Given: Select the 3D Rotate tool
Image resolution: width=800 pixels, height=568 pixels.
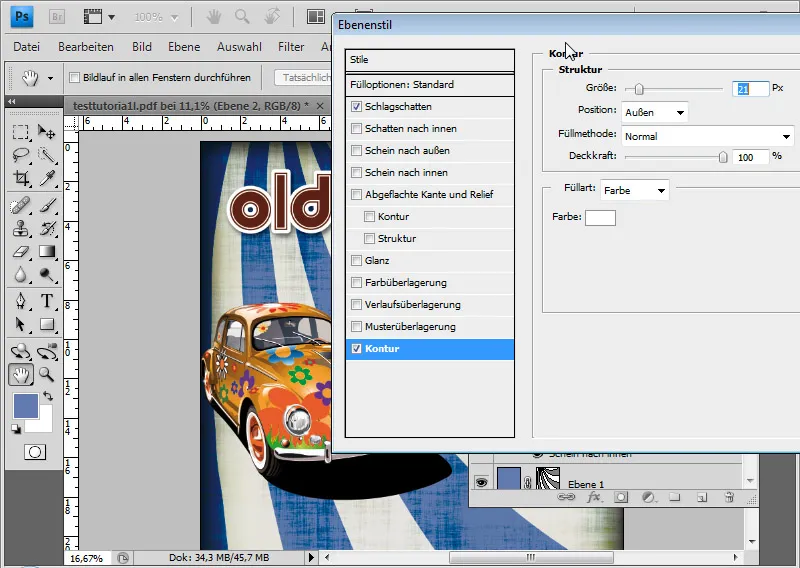Looking at the screenshot, I should [20, 352].
